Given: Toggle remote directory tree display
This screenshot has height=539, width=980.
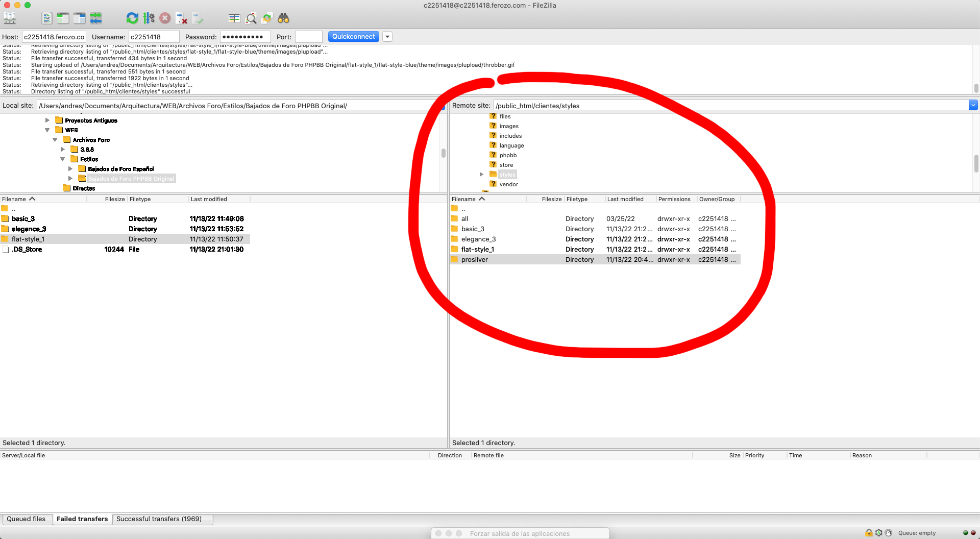Looking at the screenshot, I should [x=79, y=18].
